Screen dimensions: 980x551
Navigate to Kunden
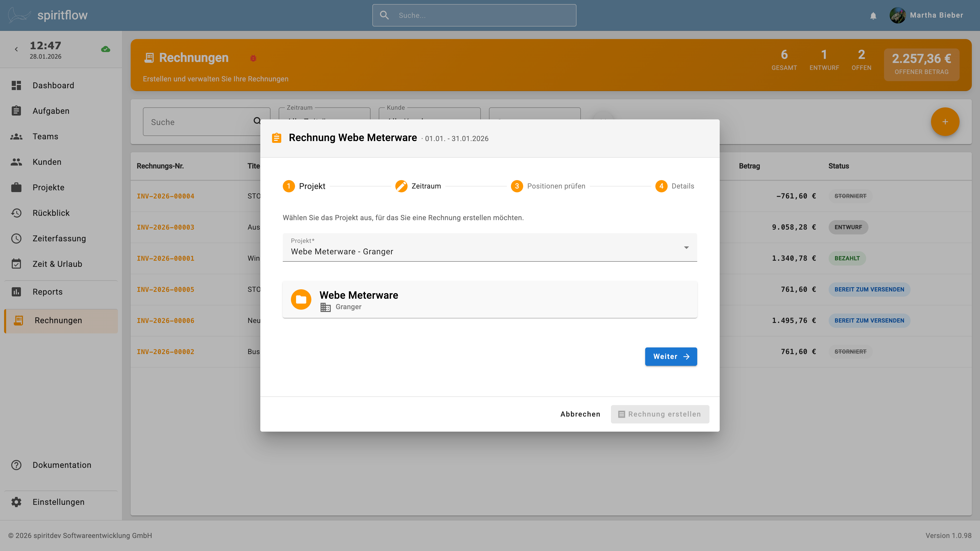pos(47,162)
